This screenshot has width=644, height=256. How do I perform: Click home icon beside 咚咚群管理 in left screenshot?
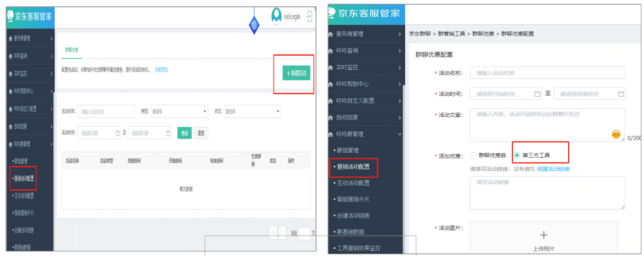pyautogui.click(x=10, y=144)
